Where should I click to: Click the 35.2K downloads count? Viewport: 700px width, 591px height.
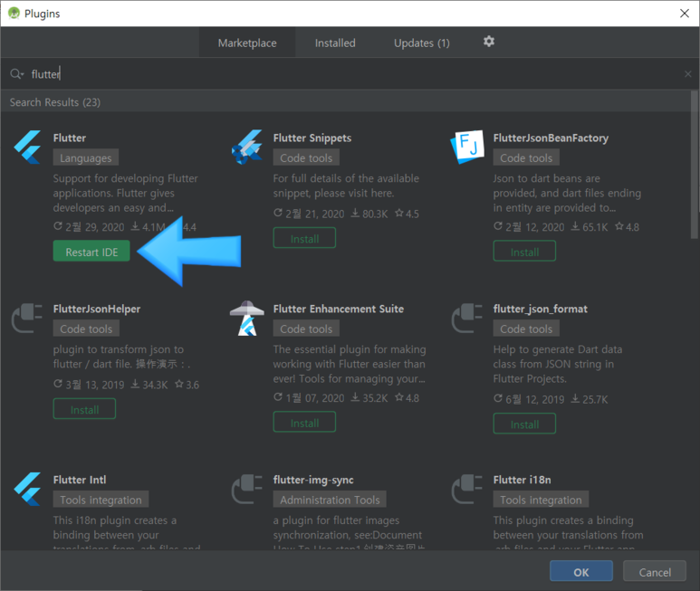[x=369, y=398]
